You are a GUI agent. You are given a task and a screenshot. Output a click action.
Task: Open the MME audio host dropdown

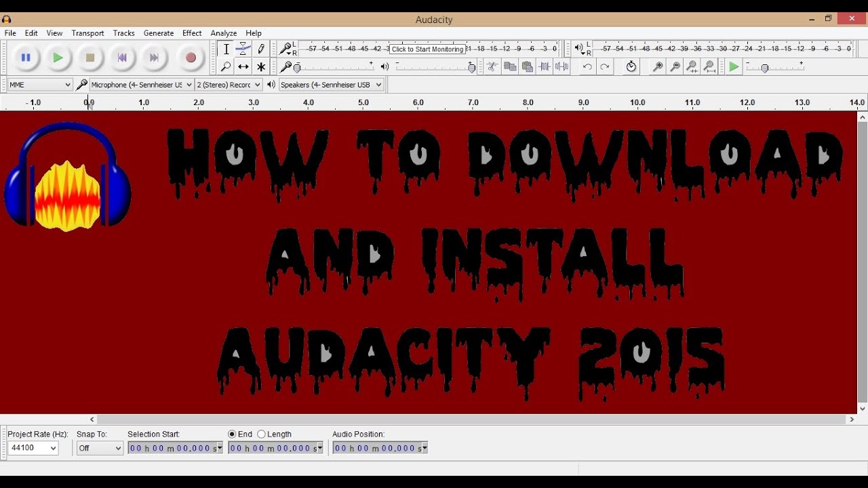click(40, 85)
